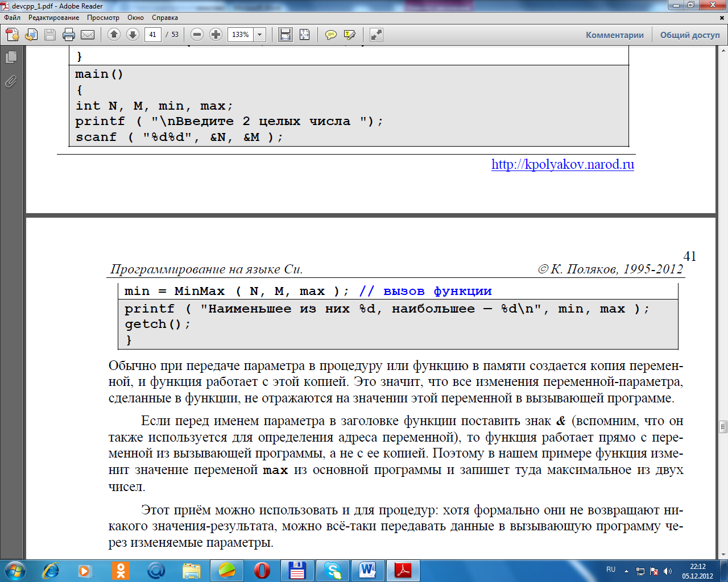Zoom out with the minus button
This screenshot has width=728, height=582.
coord(197,35)
